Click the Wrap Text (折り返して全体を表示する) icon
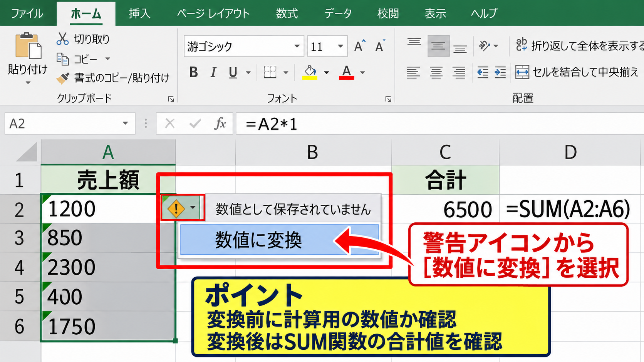The height and width of the screenshot is (362, 644). click(522, 45)
